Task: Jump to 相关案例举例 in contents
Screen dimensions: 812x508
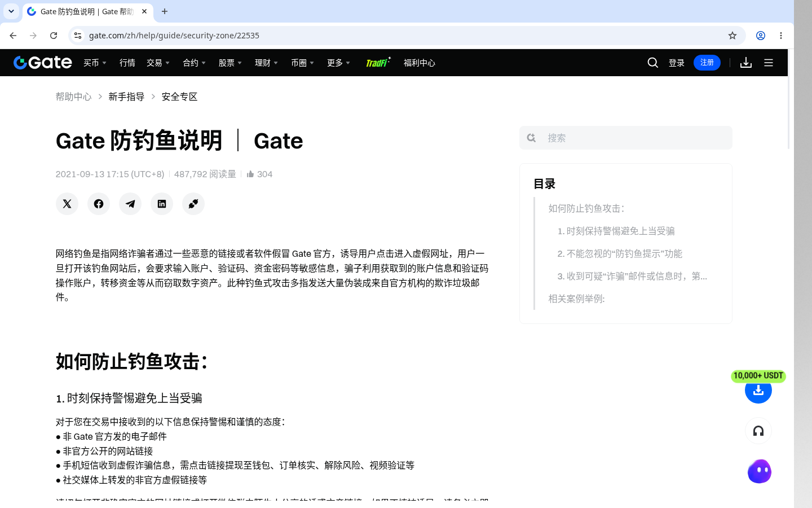Action: point(576,299)
